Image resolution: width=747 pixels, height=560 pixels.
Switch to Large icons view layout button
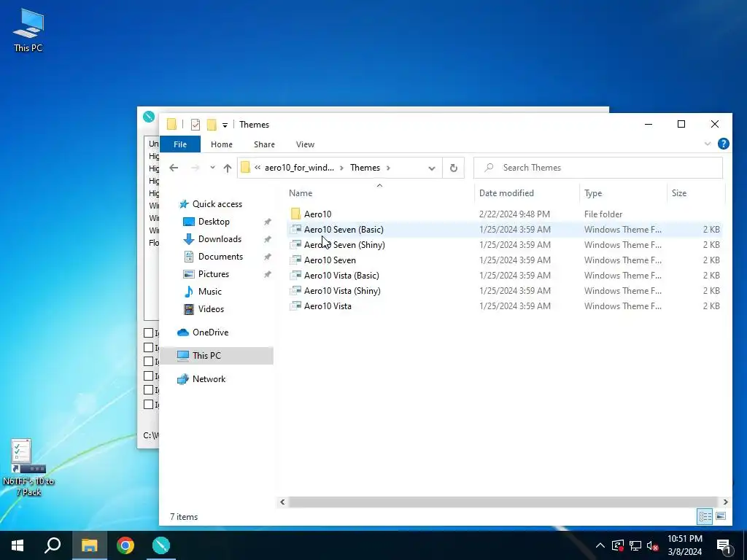[721, 517]
